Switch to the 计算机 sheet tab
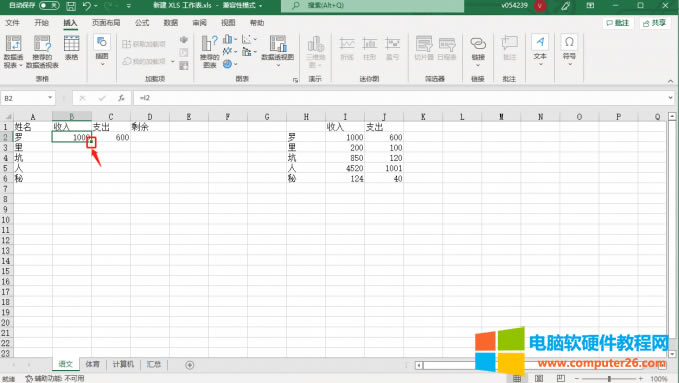 [x=123, y=364]
